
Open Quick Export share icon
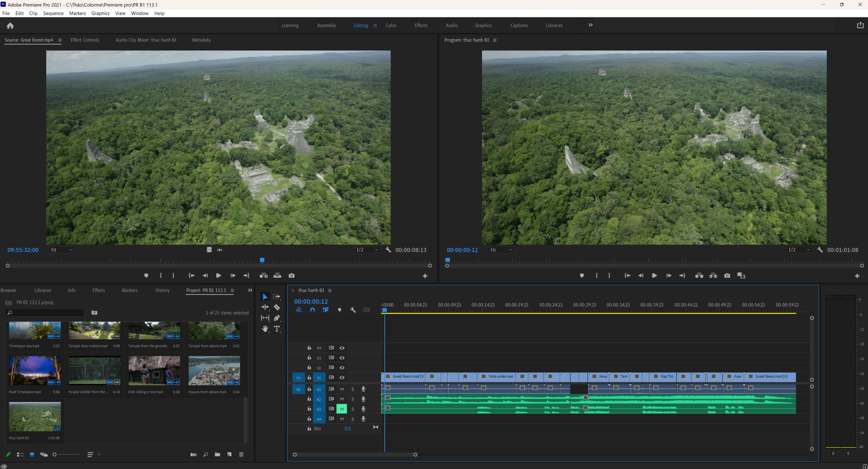[x=860, y=25]
